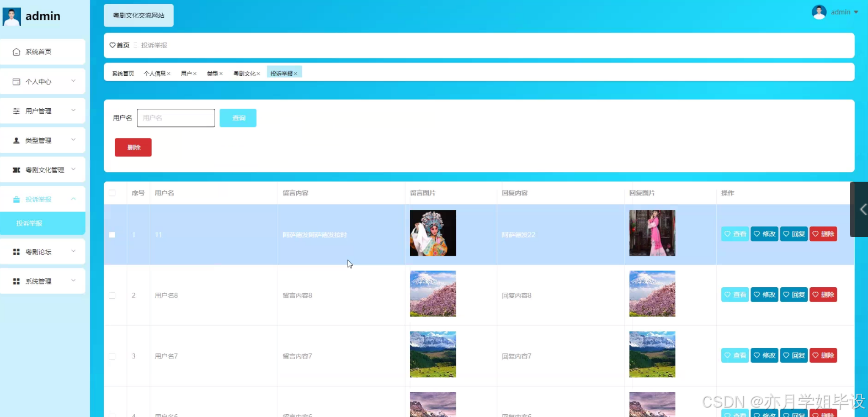Expand the 个人中心 menu chevron

coord(73,81)
